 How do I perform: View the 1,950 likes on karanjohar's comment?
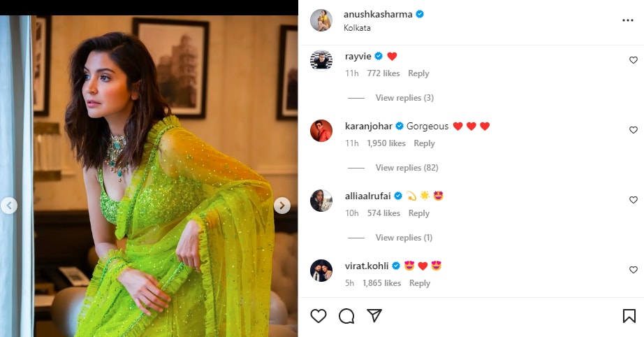tap(386, 143)
